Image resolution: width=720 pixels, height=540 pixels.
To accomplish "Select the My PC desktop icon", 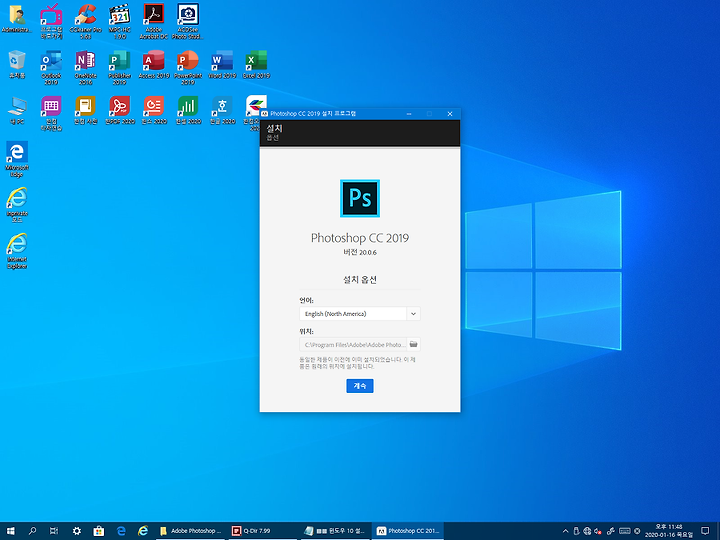I will point(17,110).
